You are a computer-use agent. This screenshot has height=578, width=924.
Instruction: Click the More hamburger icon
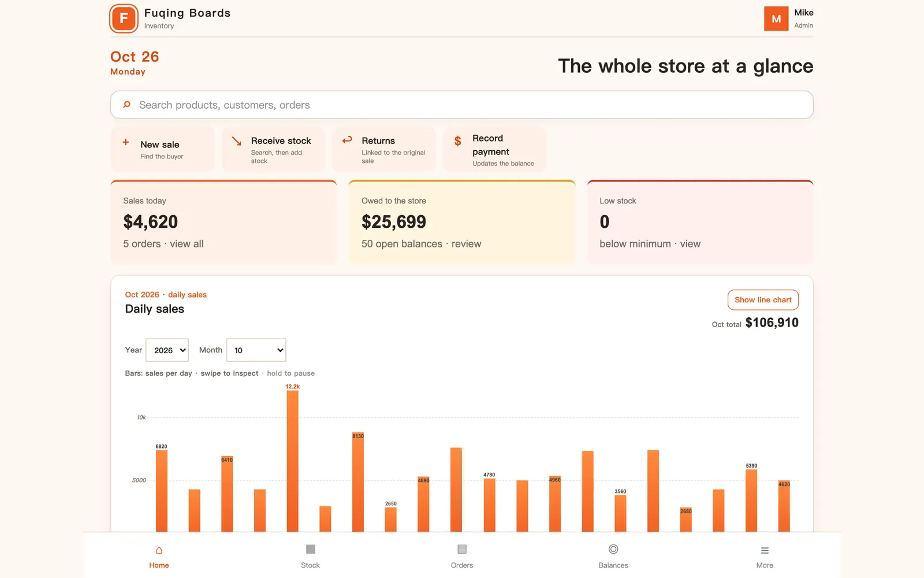coord(765,550)
